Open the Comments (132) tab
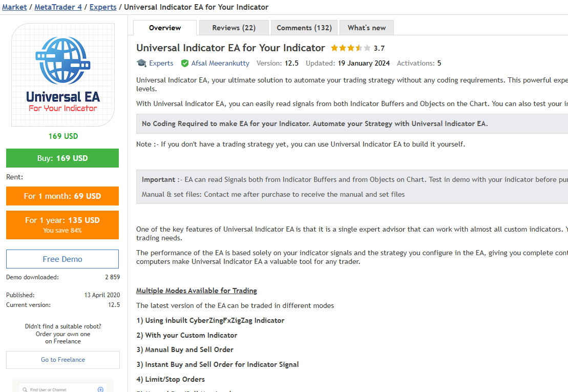This screenshot has height=392, width=568. [x=304, y=28]
